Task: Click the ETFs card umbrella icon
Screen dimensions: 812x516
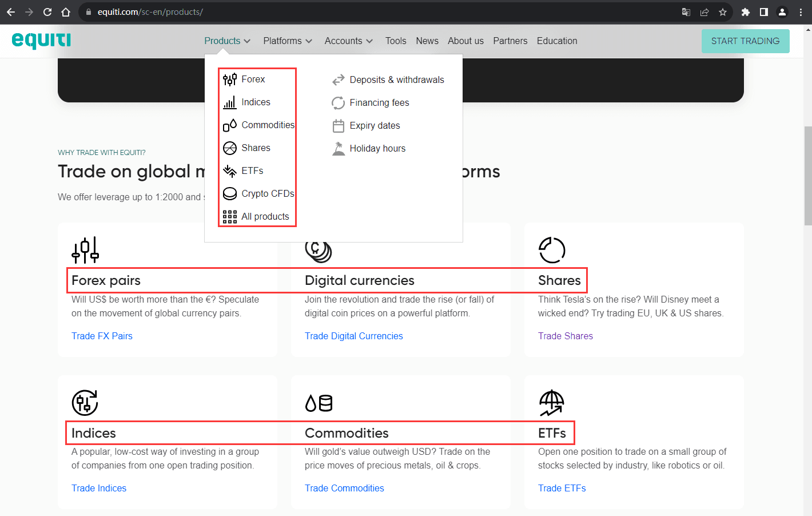Action: click(552, 403)
